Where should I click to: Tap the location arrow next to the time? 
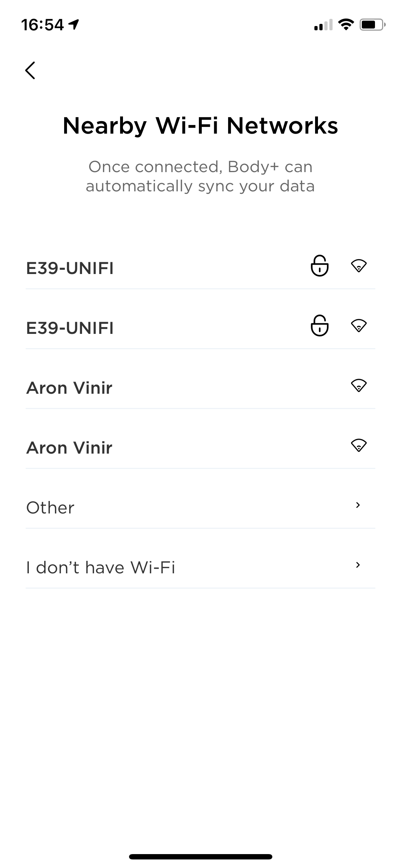(x=74, y=24)
